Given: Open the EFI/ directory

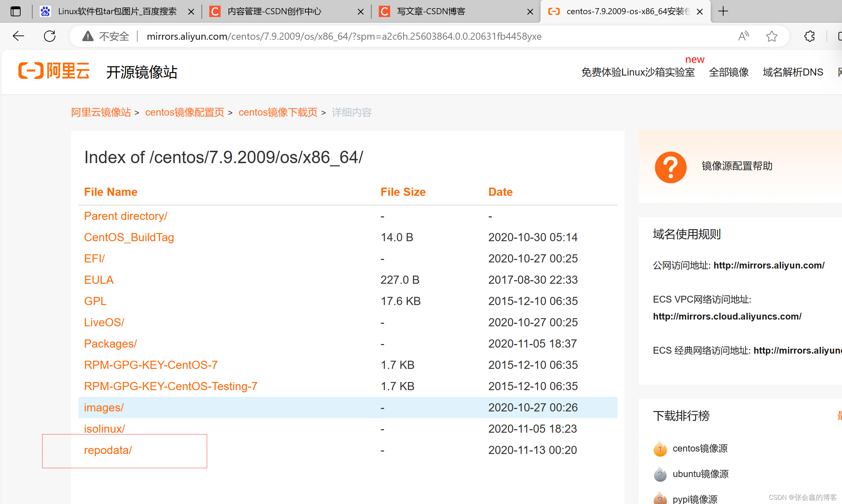Looking at the screenshot, I should [x=94, y=259].
